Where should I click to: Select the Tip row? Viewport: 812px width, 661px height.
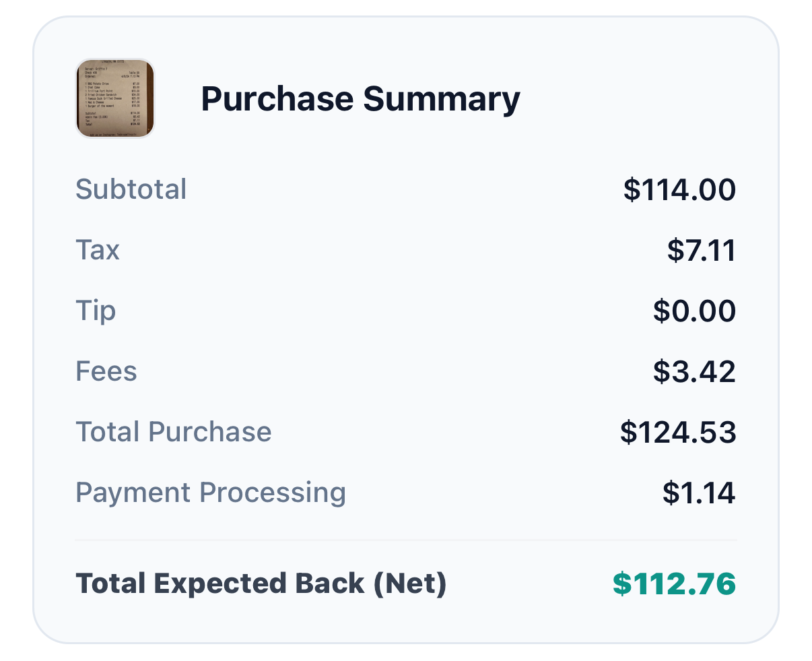pyautogui.click(x=404, y=311)
